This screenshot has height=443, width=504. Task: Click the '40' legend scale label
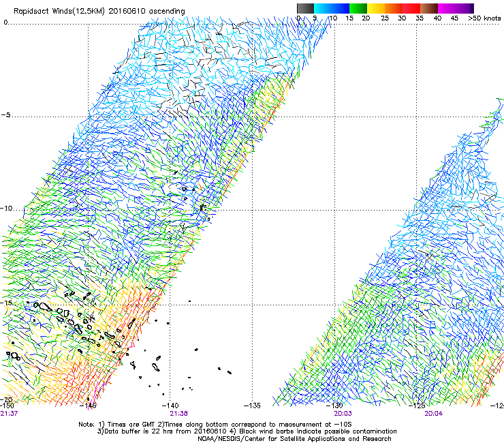437,18
